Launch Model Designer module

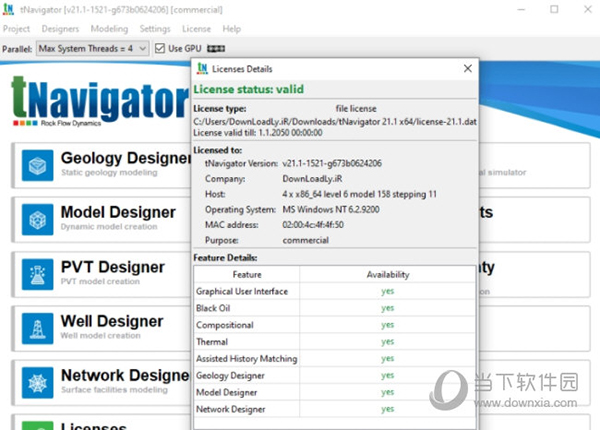pyautogui.click(x=101, y=220)
